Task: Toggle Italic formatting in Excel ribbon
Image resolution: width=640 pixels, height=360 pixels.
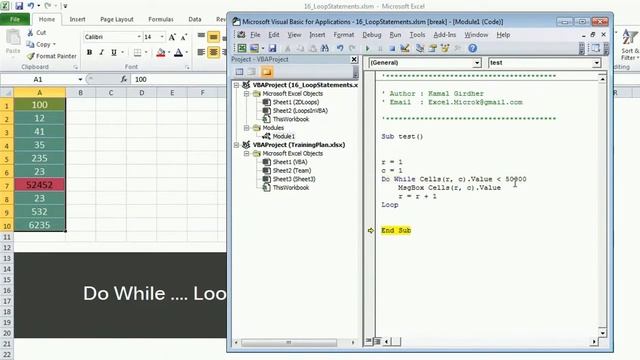Action: click(x=102, y=53)
